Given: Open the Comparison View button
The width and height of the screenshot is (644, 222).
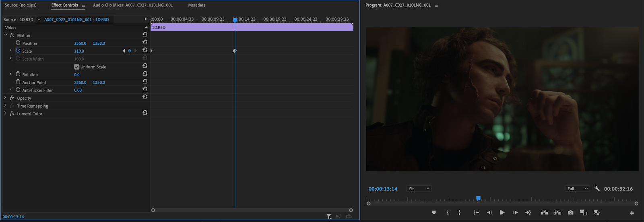Looking at the screenshot, I should pyautogui.click(x=583, y=213).
